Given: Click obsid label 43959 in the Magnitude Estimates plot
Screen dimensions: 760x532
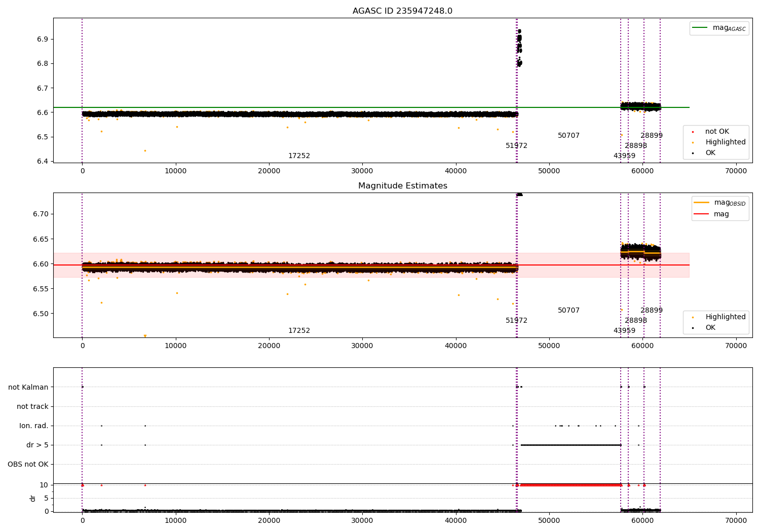Looking at the screenshot, I should [624, 331].
